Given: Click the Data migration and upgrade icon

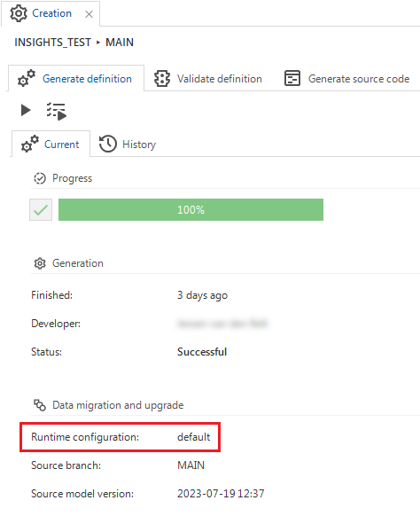Looking at the screenshot, I should pyautogui.click(x=40, y=405).
